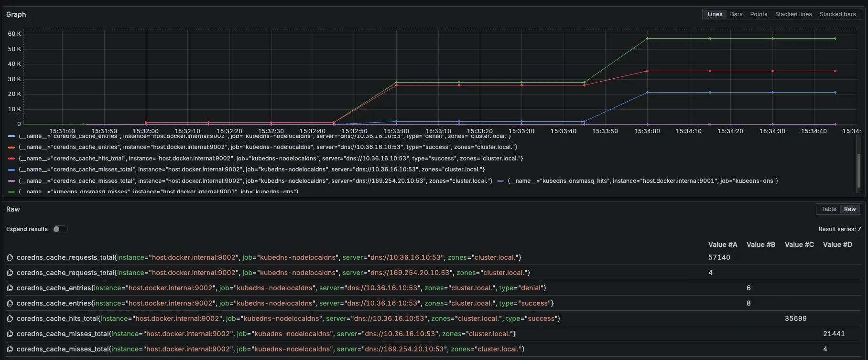
Task: Switch graph style to Points
Action: pos(759,14)
